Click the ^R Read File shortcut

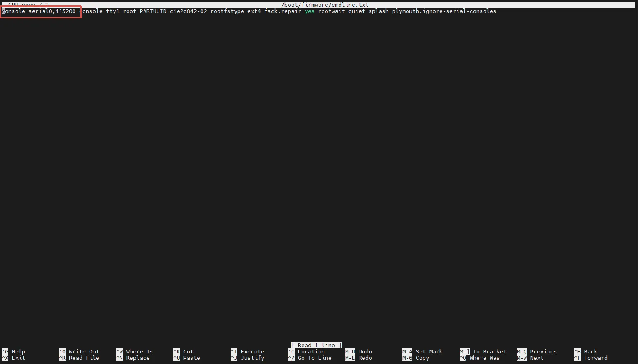click(x=79, y=358)
